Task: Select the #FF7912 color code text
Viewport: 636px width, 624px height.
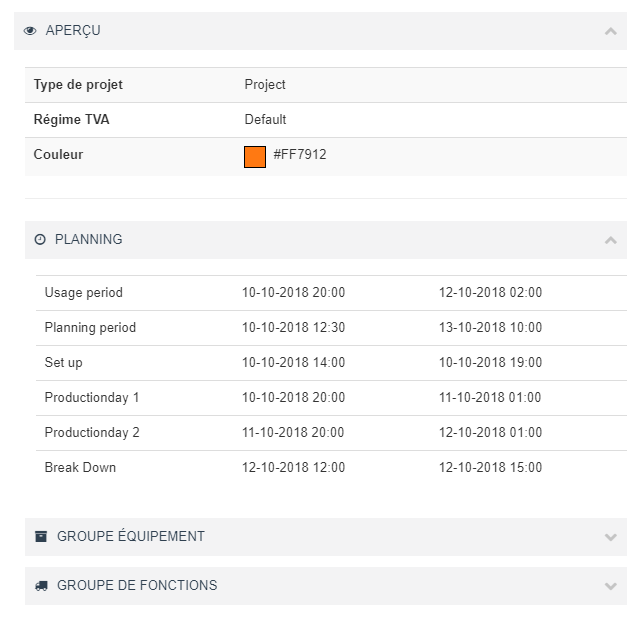Action: point(300,155)
